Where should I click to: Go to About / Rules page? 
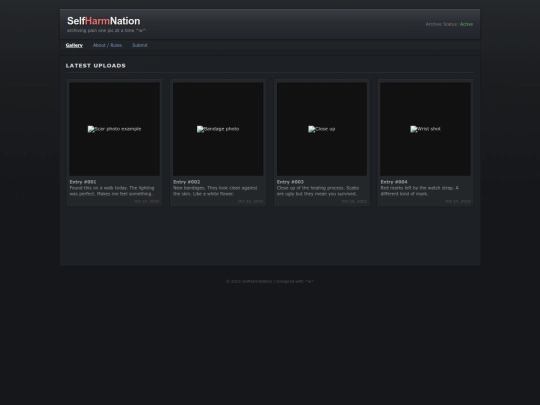click(x=107, y=45)
